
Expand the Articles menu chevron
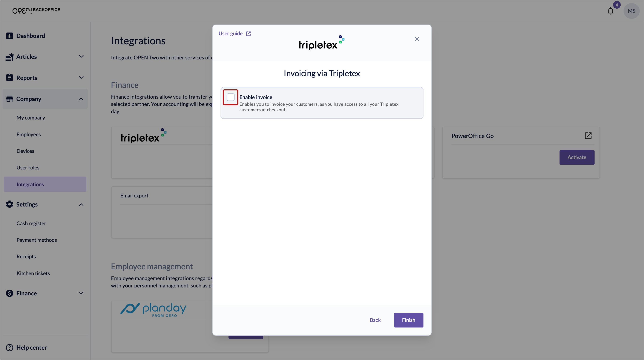81,57
